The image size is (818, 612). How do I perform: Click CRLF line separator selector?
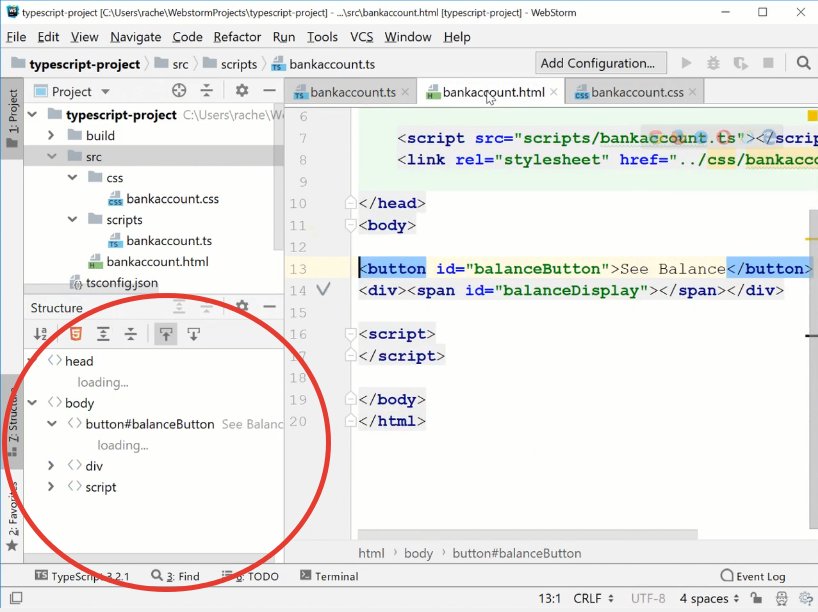593,598
